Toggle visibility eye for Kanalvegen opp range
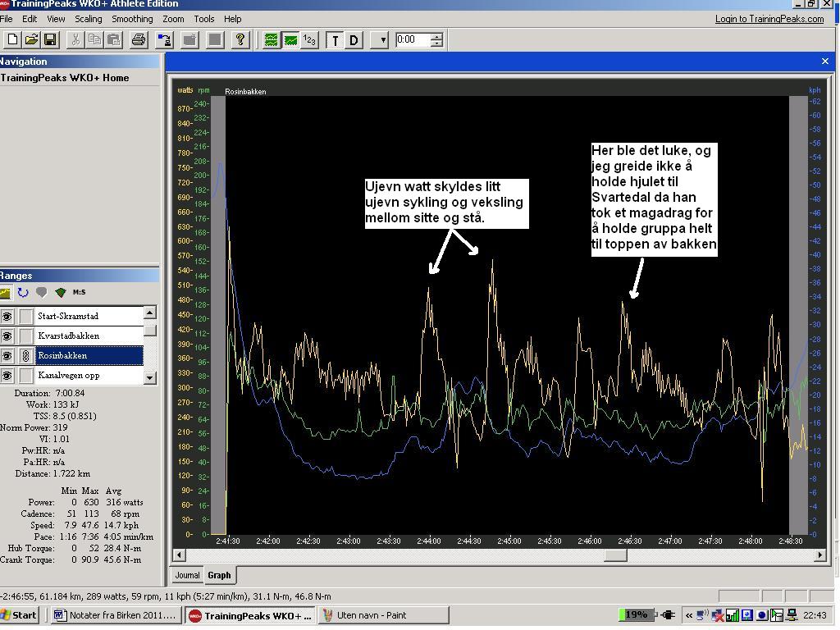 pyautogui.click(x=7, y=376)
